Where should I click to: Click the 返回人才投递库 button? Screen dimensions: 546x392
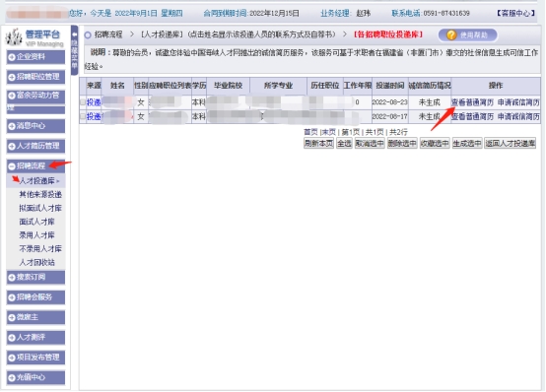click(x=510, y=143)
